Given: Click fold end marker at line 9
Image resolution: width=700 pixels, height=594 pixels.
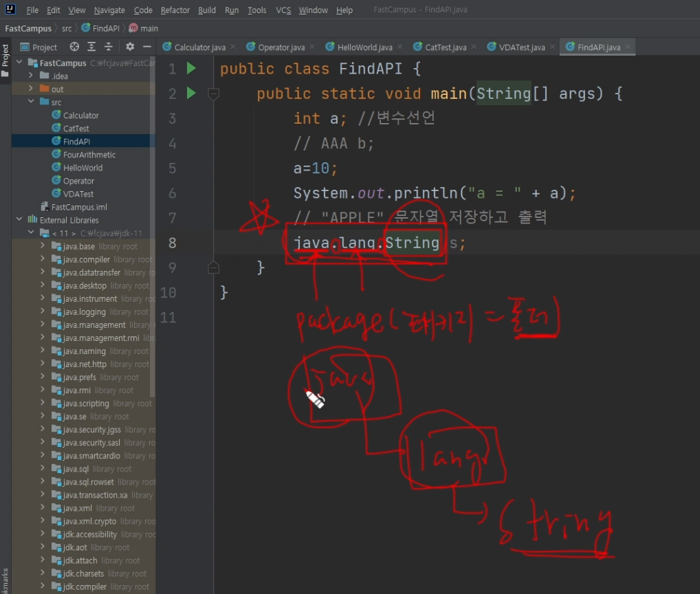Looking at the screenshot, I should tap(213, 267).
